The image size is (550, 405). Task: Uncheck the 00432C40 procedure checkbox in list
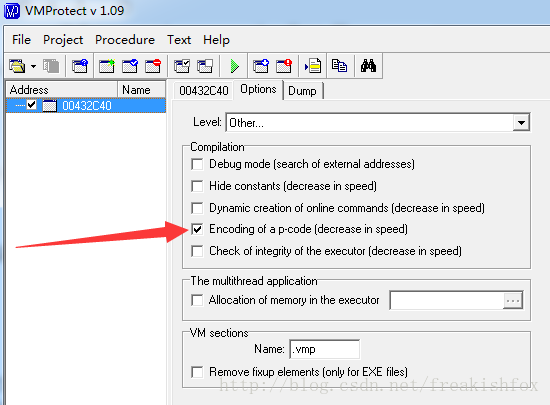click(x=32, y=105)
